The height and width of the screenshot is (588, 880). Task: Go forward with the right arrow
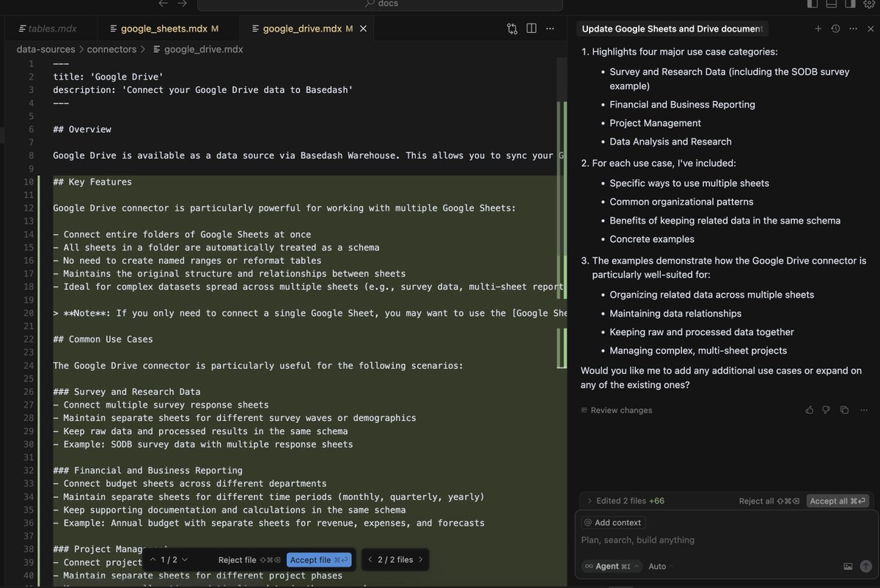[x=182, y=4]
